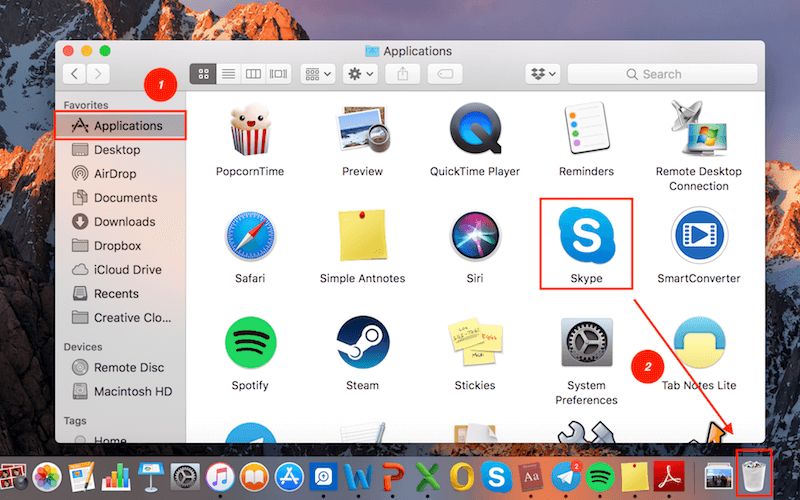Select the Reminders app icon
The width and height of the screenshot is (800, 500).
(x=587, y=128)
